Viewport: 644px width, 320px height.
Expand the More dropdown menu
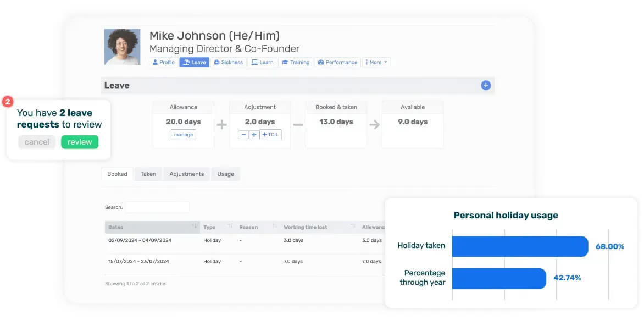click(376, 63)
